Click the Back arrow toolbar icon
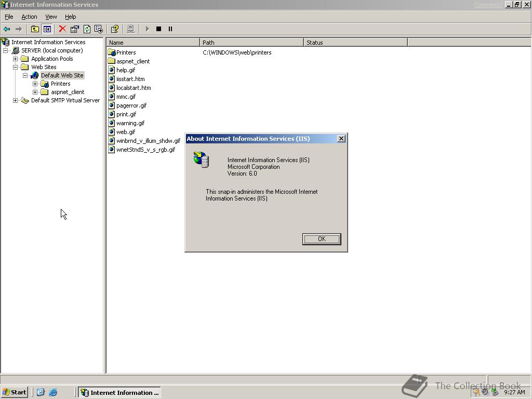 pos(6,29)
